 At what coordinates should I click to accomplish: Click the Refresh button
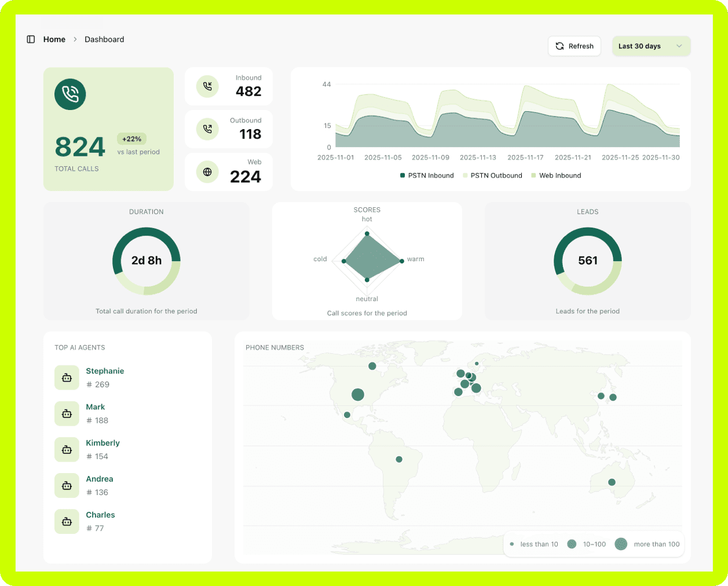click(575, 46)
